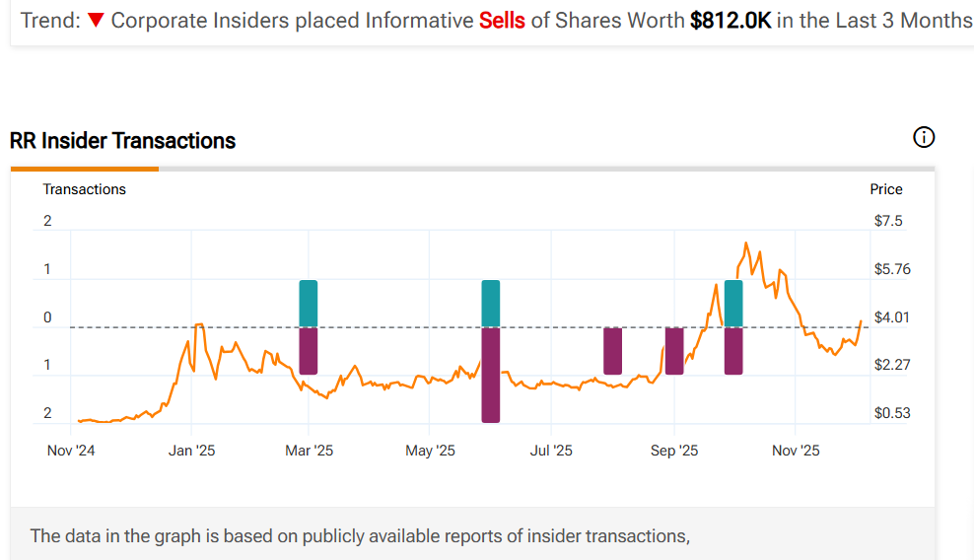Click the tallest purple sell bar

point(490,375)
